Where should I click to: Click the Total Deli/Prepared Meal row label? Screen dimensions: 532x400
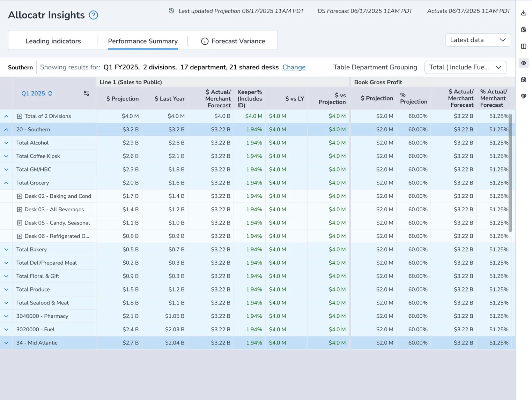point(46,263)
